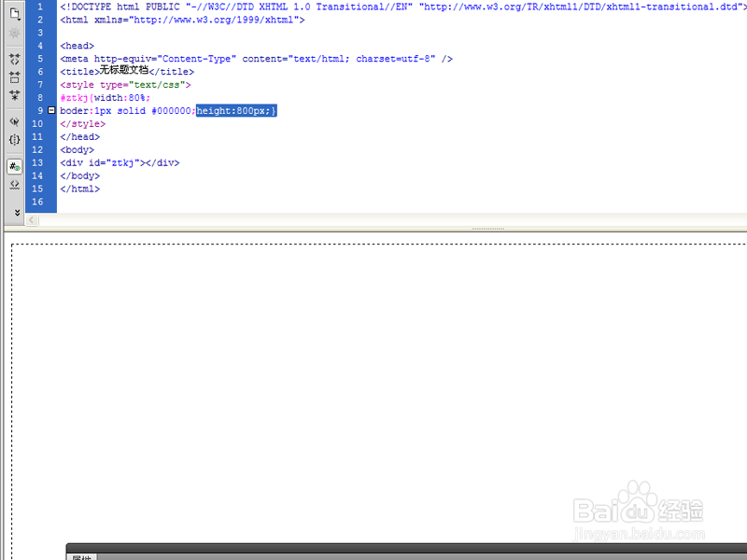
Task: Click the html xmlns tag line
Action: point(182,20)
